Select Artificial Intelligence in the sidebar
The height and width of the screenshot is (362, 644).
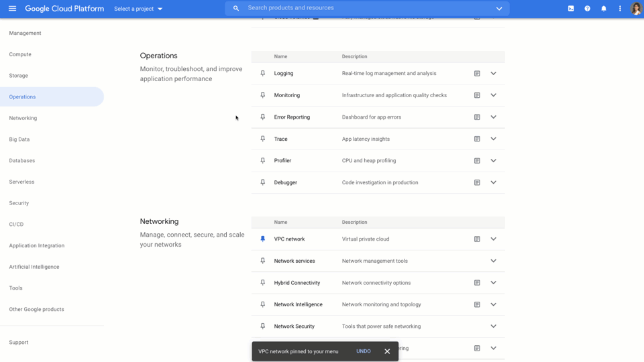[x=34, y=267]
